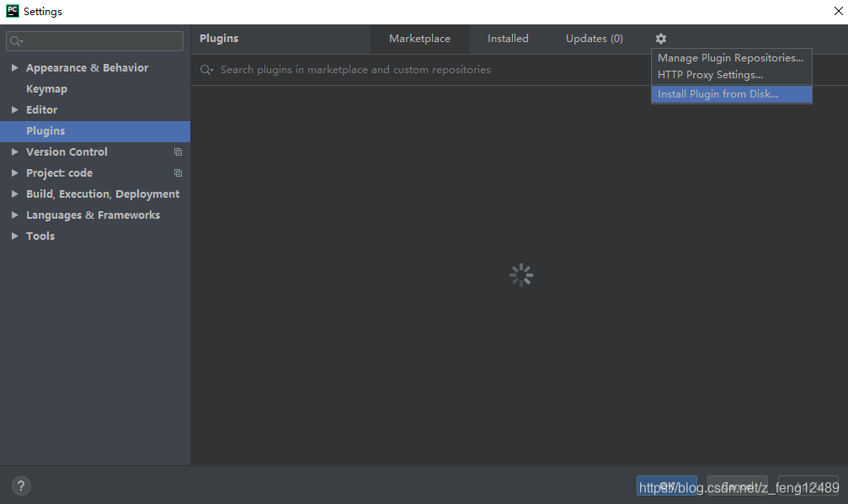Choose Manage Plugin Repositories menu entry

(x=731, y=58)
